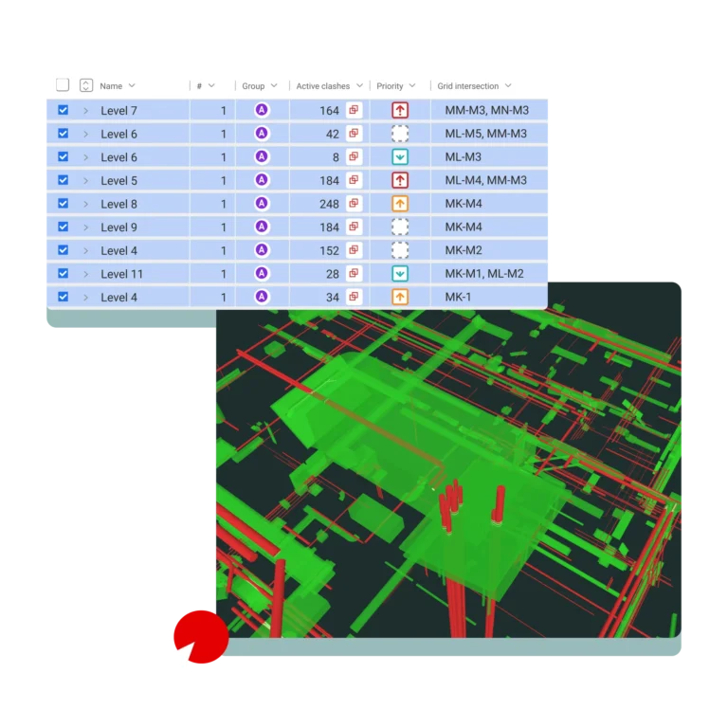Click the expand/collapse all rows icon in the header
This screenshot has width=728, height=728.
click(86, 85)
